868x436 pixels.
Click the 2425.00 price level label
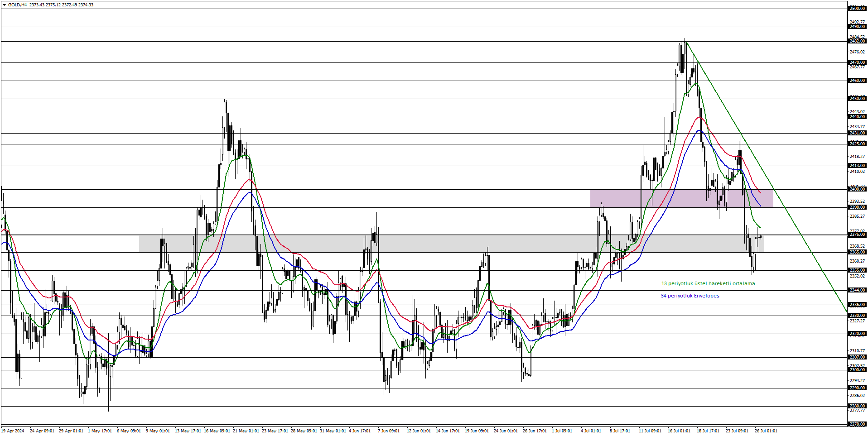point(857,144)
